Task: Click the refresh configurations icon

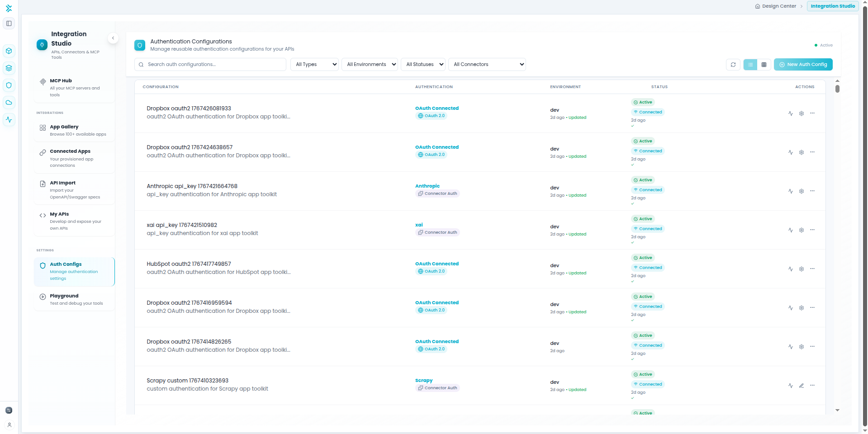Action: (733, 65)
